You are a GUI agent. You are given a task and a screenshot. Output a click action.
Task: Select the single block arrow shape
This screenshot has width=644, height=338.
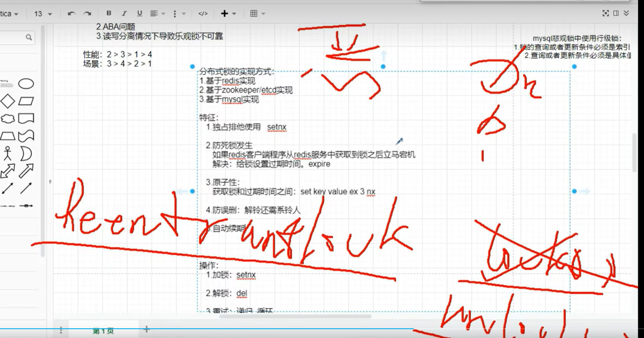[26, 171]
